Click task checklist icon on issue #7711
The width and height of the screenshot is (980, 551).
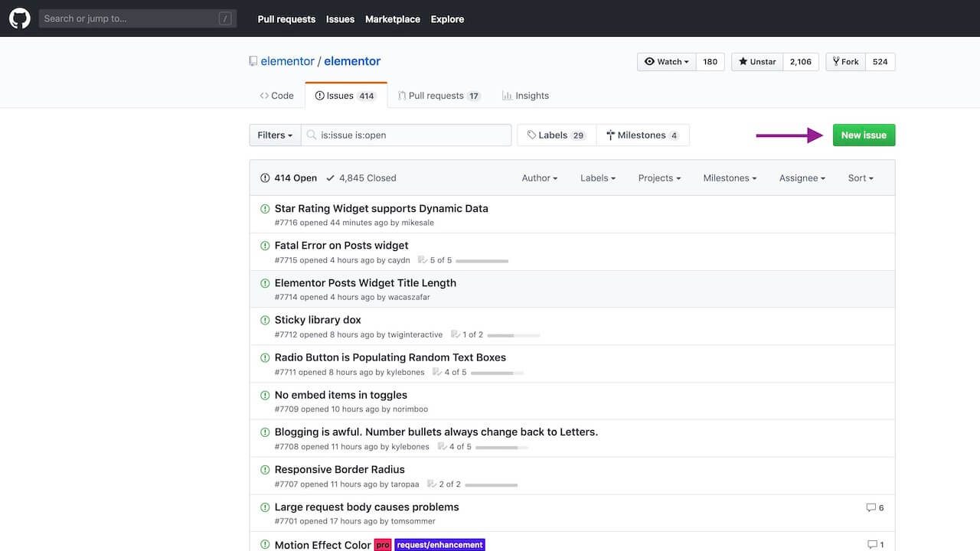437,372
